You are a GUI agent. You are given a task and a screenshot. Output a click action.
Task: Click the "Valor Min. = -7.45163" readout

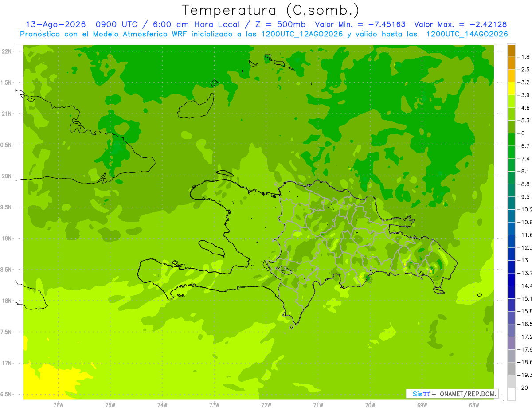pos(361,24)
